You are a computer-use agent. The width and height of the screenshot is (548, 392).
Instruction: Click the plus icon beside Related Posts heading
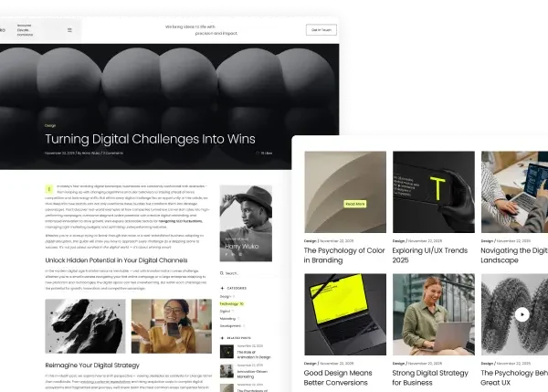222,338
